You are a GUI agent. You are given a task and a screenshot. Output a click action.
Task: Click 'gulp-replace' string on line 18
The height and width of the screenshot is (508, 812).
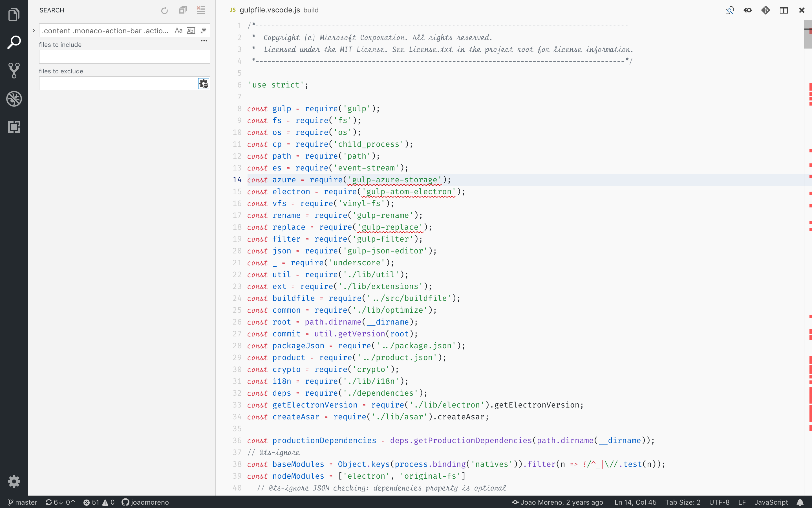click(x=390, y=227)
